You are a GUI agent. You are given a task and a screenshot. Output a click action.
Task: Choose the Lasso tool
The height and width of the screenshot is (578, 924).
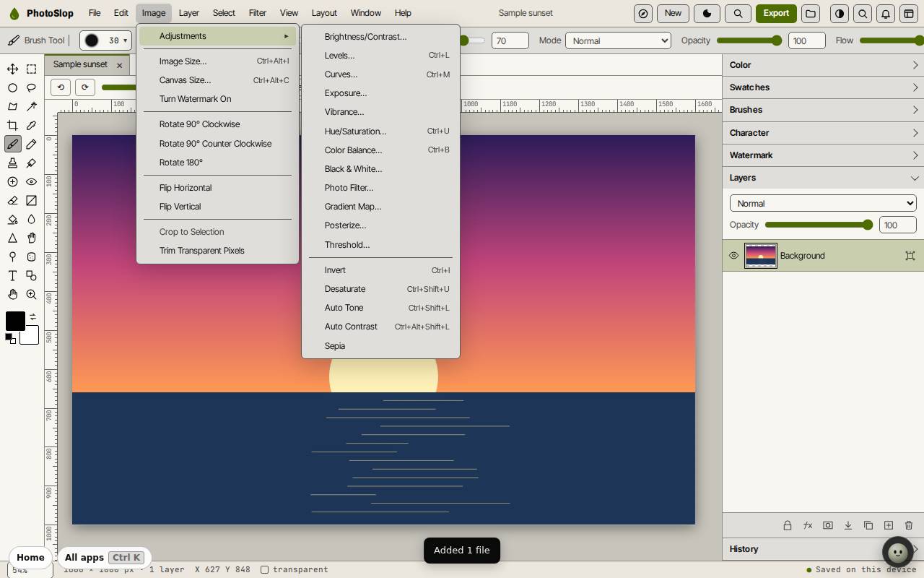(x=31, y=87)
